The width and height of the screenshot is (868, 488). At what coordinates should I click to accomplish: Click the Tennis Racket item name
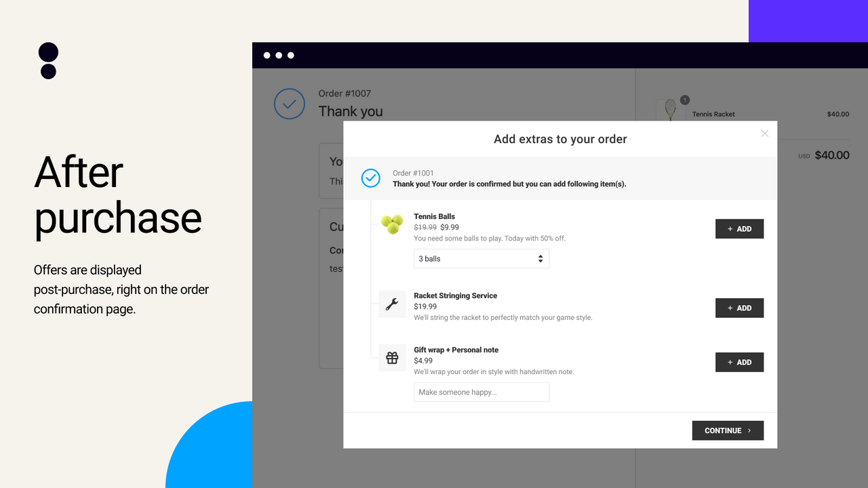[713, 115]
